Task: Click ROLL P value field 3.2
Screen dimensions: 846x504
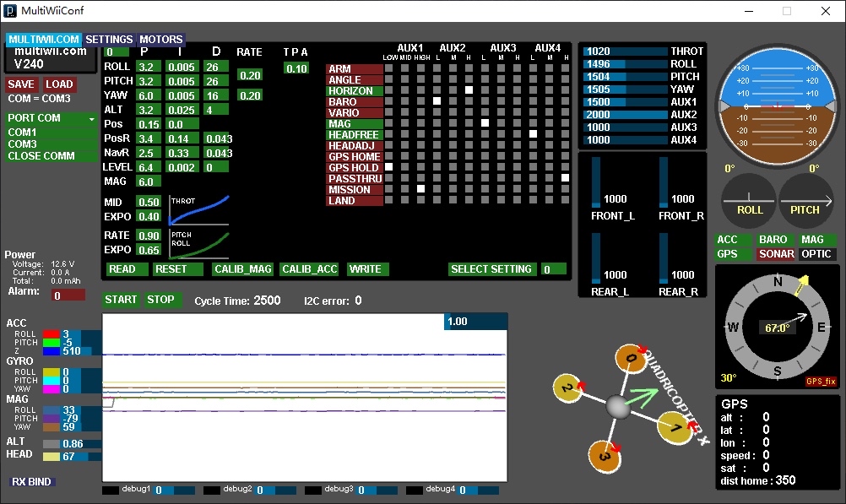Action: click(x=149, y=67)
